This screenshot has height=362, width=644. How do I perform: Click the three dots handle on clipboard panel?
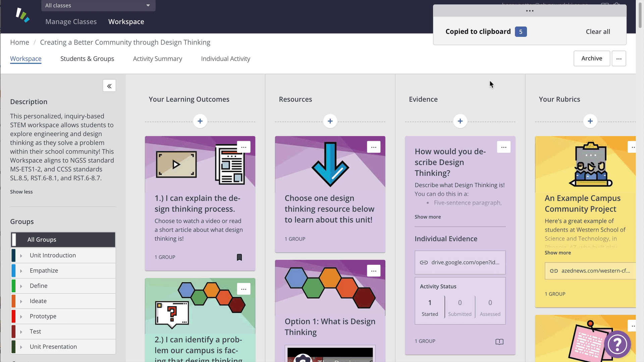click(x=530, y=11)
